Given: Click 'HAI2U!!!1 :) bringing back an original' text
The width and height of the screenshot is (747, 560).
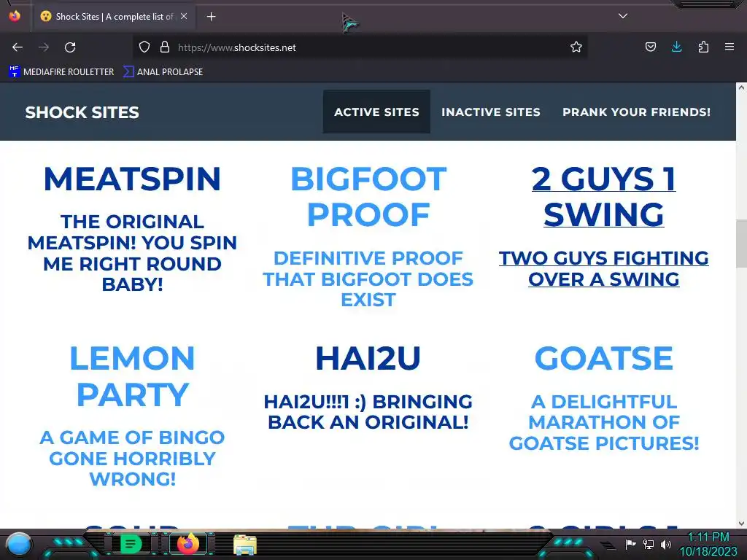Looking at the screenshot, I should click(x=368, y=412).
